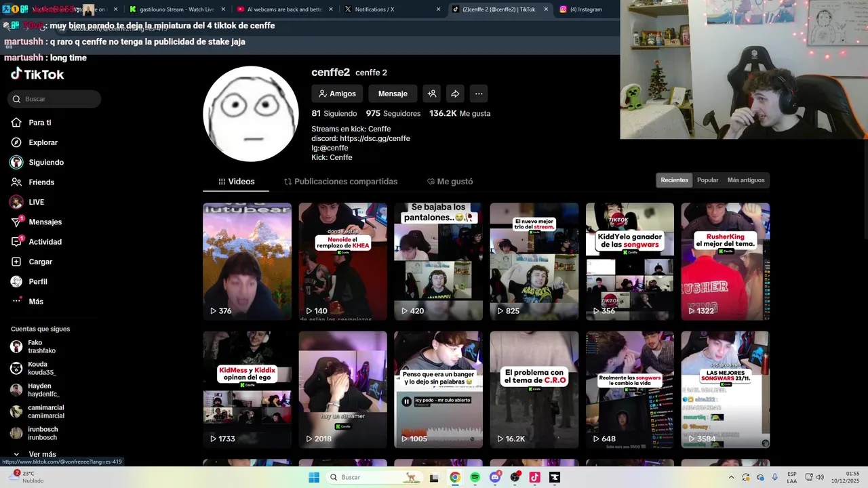Open TikTok app in the taskbar
This screenshot has height=488, width=868.
click(534, 477)
